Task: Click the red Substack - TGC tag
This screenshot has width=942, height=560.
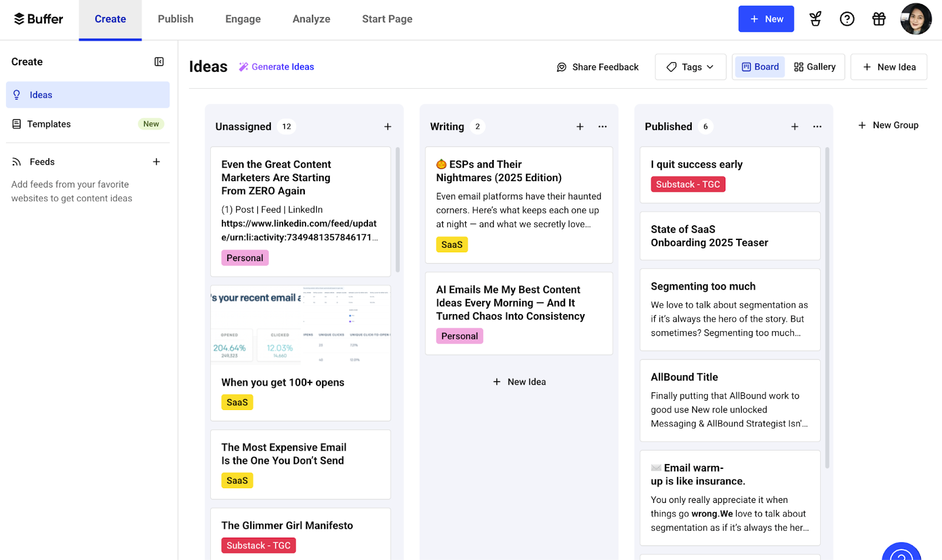Action: pos(688,185)
